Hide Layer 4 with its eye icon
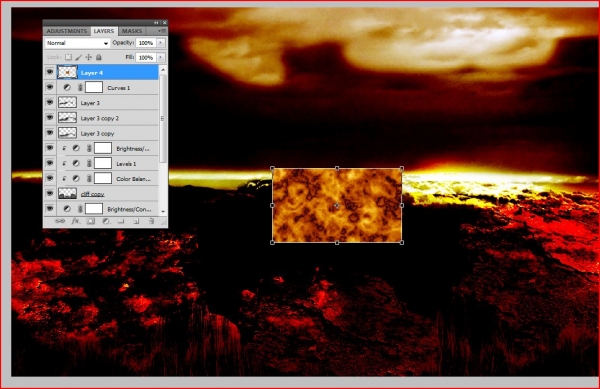 [x=50, y=72]
